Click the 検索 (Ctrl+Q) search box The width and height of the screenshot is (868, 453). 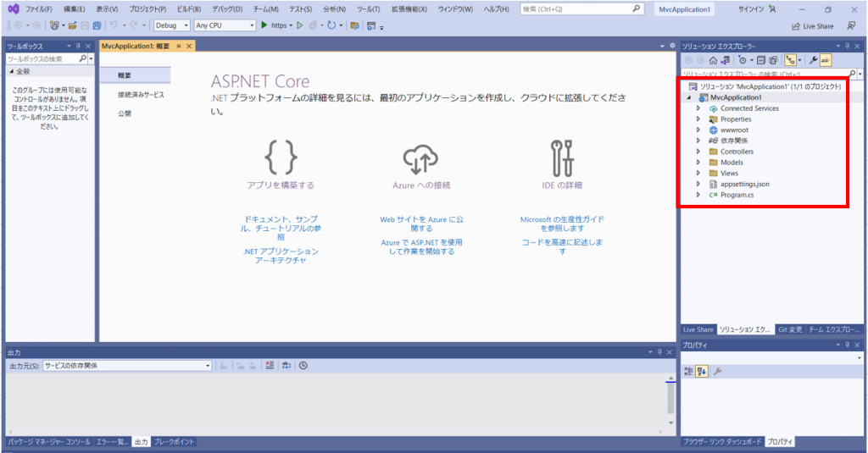[581, 8]
